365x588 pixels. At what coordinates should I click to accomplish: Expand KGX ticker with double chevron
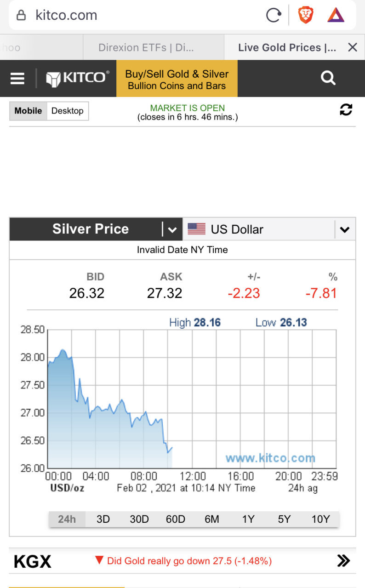coord(343,560)
